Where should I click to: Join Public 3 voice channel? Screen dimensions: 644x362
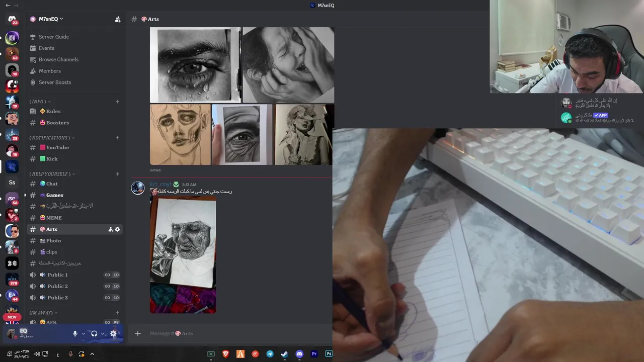coord(74,298)
